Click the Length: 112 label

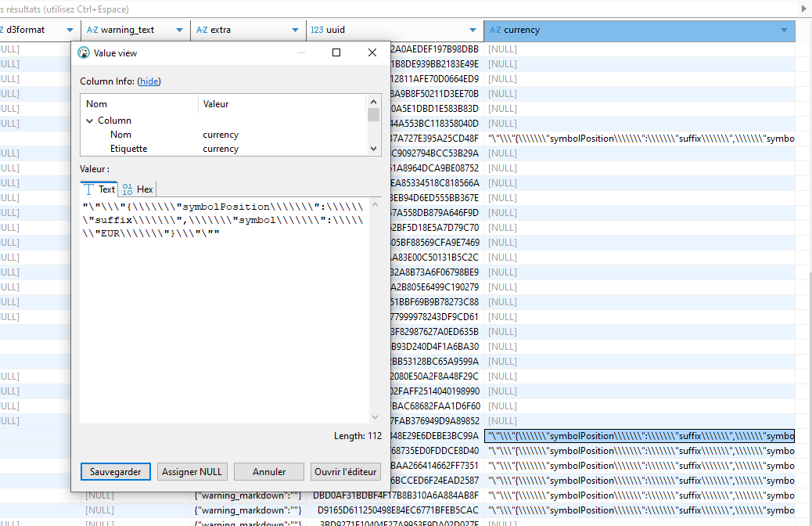[357, 436]
